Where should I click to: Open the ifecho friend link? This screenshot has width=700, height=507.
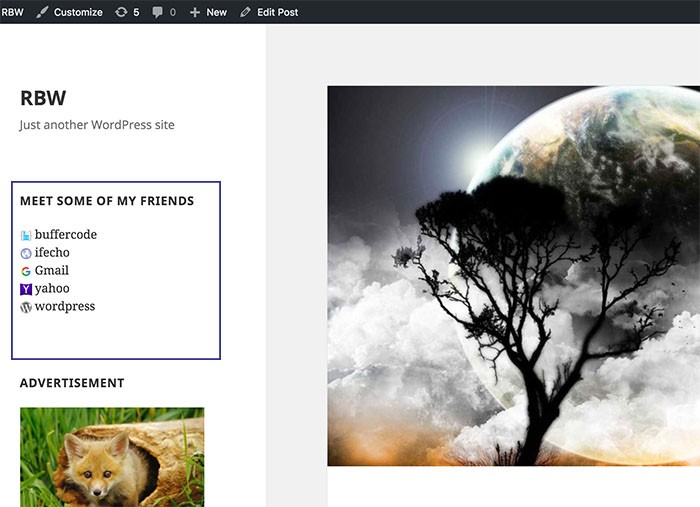coord(52,252)
